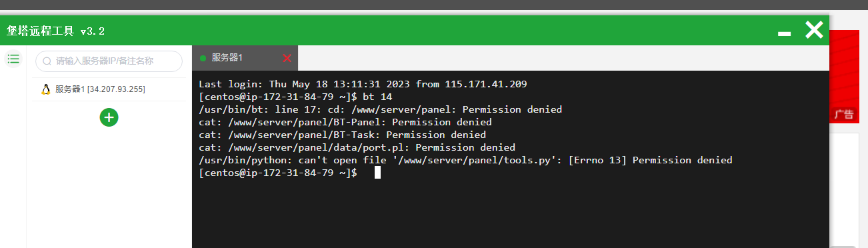Click the green status dot on 服务器1 tab
The image size is (868, 248).
pyautogui.click(x=203, y=58)
